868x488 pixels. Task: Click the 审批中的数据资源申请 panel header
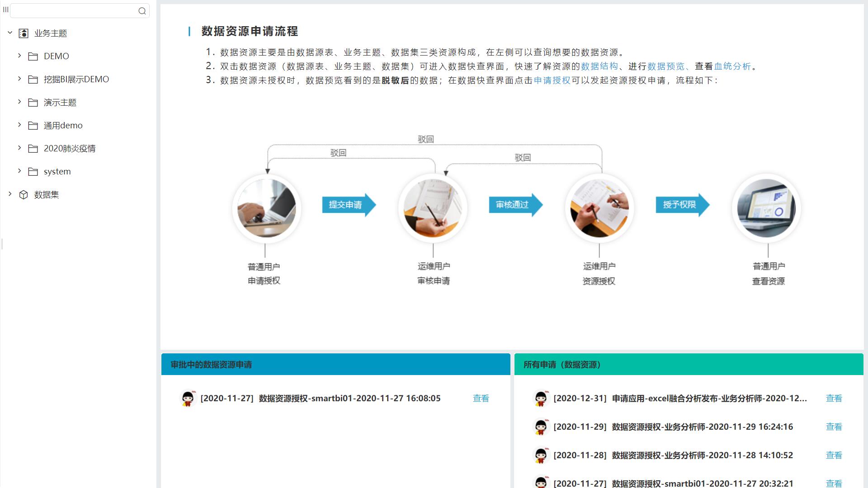335,364
